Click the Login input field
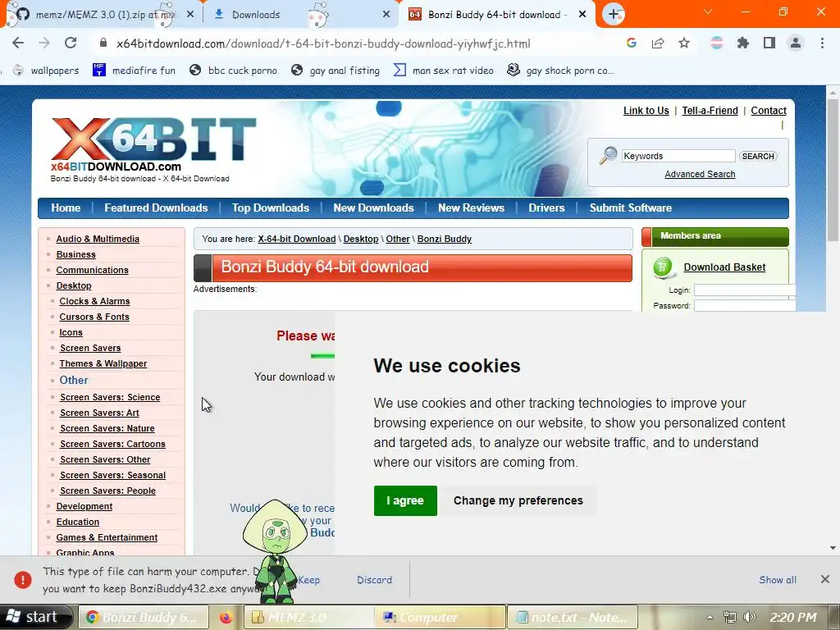The image size is (840, 630). 745,290
